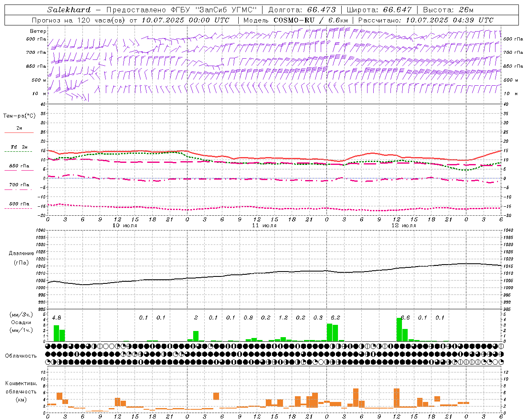Click the Долгота: 66.473 value
Screen dimensions: 525x420
click(x=302, y=10)
